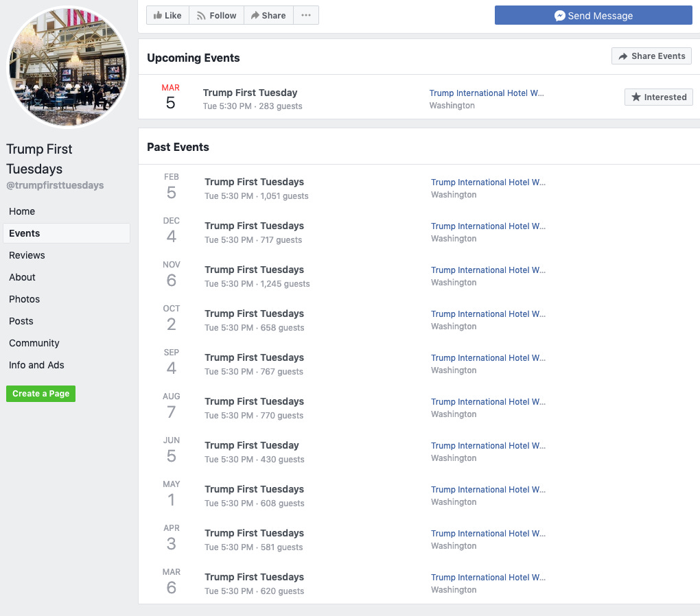Open the upcoming Trump First Tuesday event
The image size is (700, 616).
click(x=250, y=93)
